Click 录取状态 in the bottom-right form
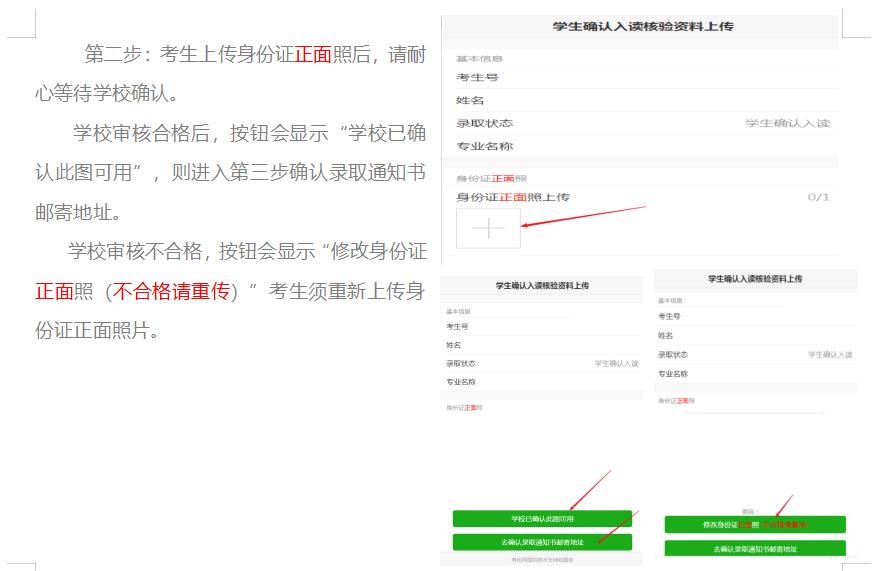The height and width of the screenshot is (571, 873). [x=672, y=354]
